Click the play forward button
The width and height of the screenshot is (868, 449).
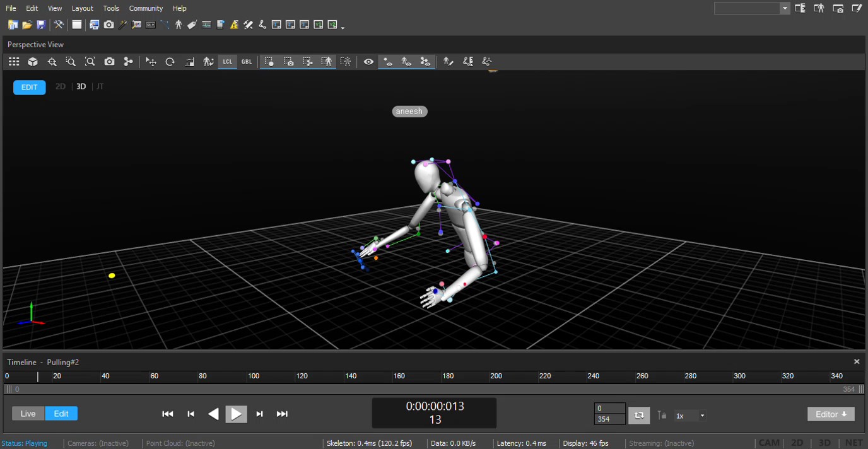(237, 414)
